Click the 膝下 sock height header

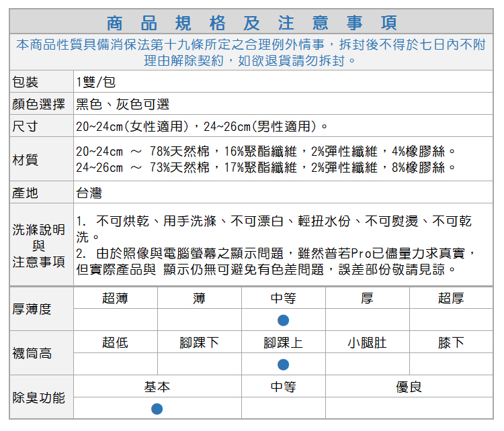(451, 342)
